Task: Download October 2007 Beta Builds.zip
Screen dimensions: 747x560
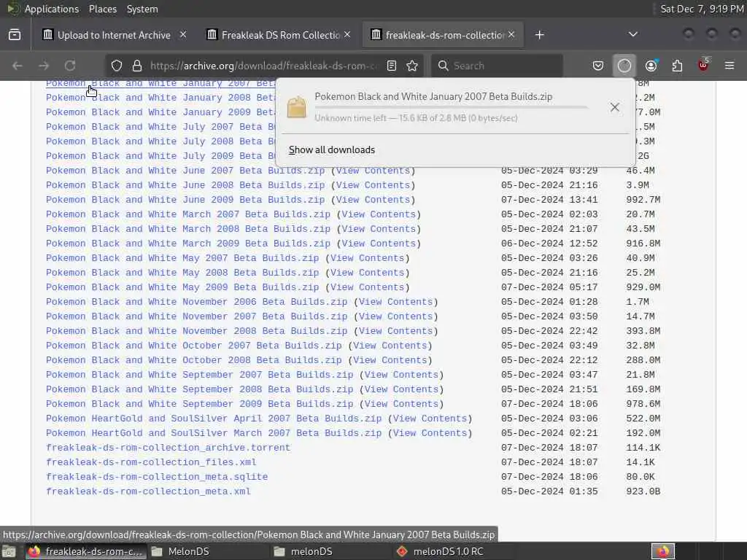Action: tap(194, 346)
